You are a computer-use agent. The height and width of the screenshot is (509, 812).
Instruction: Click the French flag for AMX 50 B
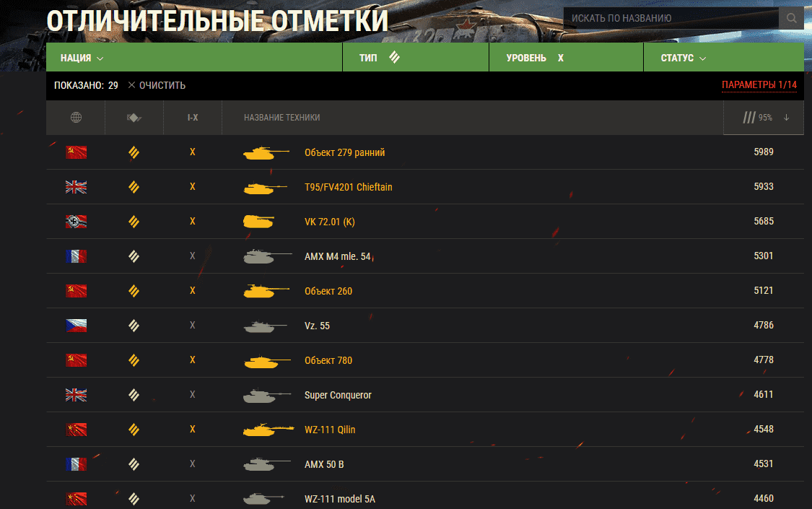click(x=76, y=464)
